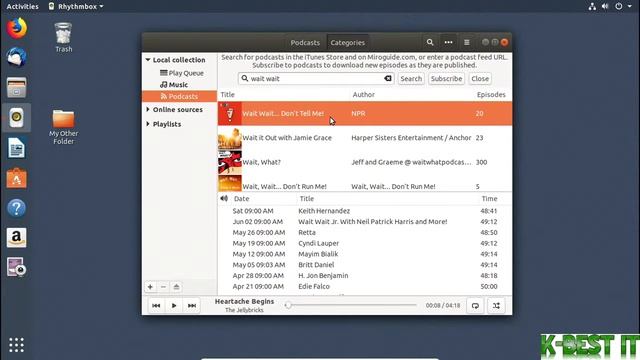Show applications grid

coord(16,345)
